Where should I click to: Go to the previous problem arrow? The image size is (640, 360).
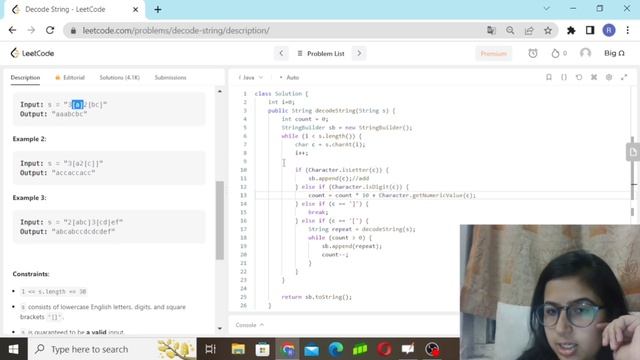pos(281,53)
